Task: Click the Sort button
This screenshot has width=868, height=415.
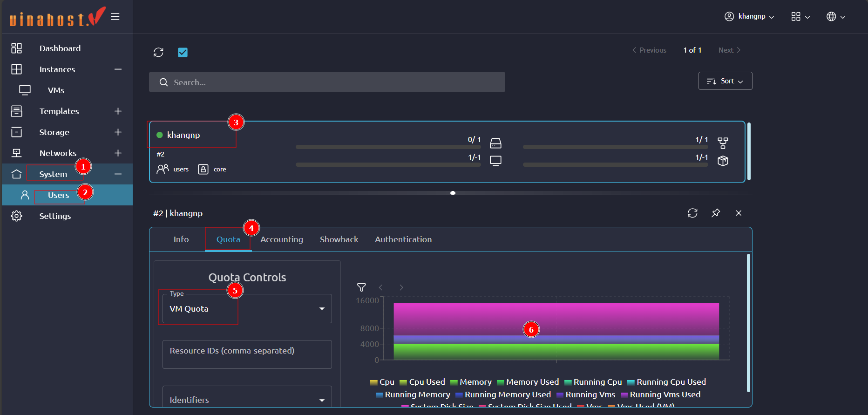Action: (725, 81)
